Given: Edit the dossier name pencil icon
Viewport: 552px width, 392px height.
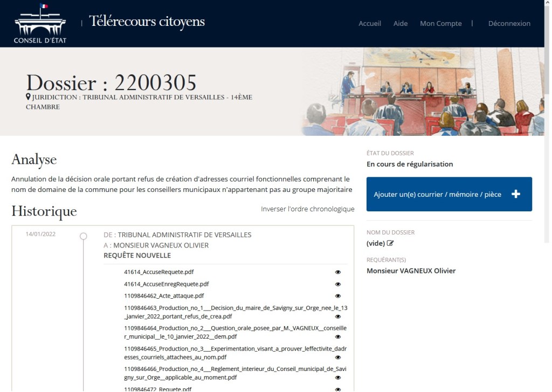Looking at the screenshot, I should coord(390,243).
